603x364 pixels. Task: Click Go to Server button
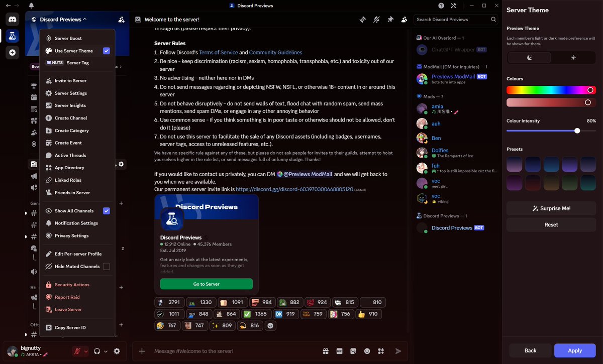click(207, 284)
